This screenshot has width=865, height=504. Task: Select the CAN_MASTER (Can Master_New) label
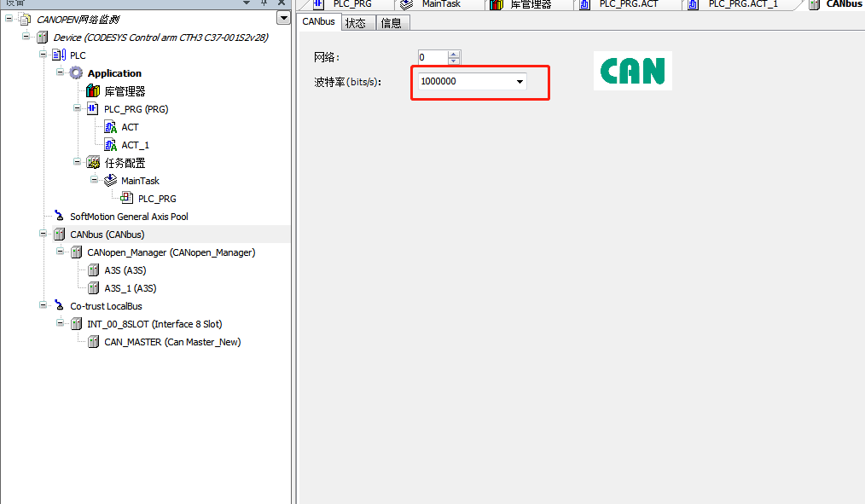point(172,342)
